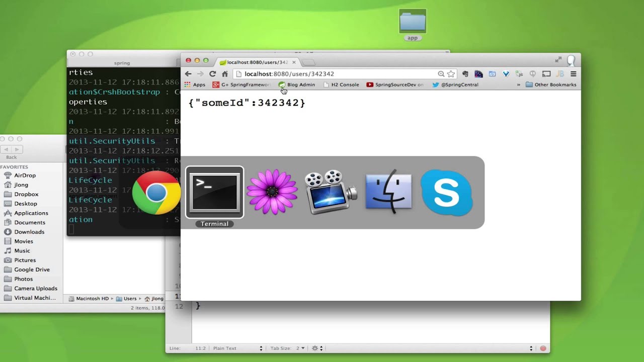Image resolution: width=644 pixels, height=362 pixels.
Task: Click the js extension icon
Action: pos(519,74)
